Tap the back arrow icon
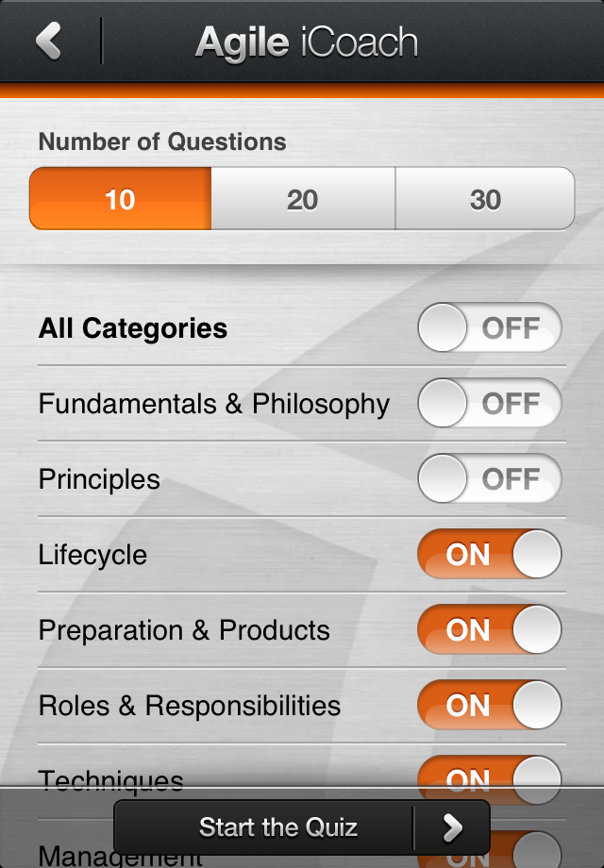The height and width of the screenshot is (868, 604). [49, 42]
